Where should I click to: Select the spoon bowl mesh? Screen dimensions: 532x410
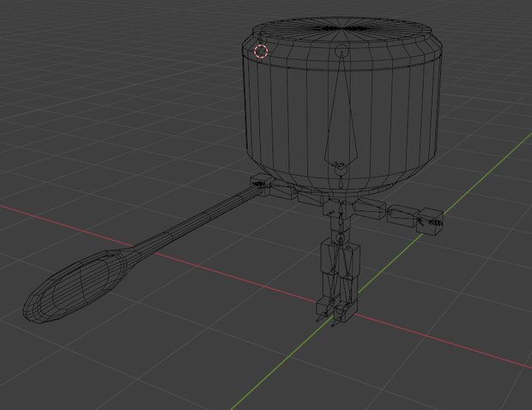[76, 286]
